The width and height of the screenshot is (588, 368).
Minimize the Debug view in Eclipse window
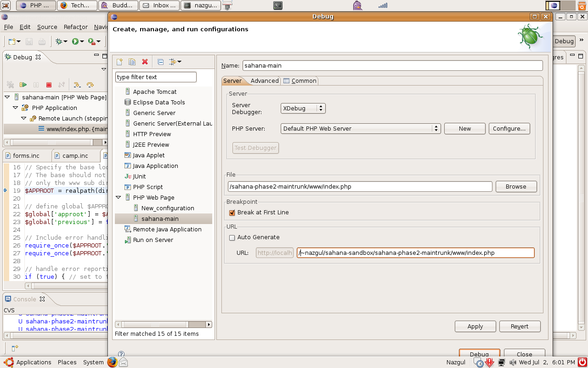[x=96, y=55]
